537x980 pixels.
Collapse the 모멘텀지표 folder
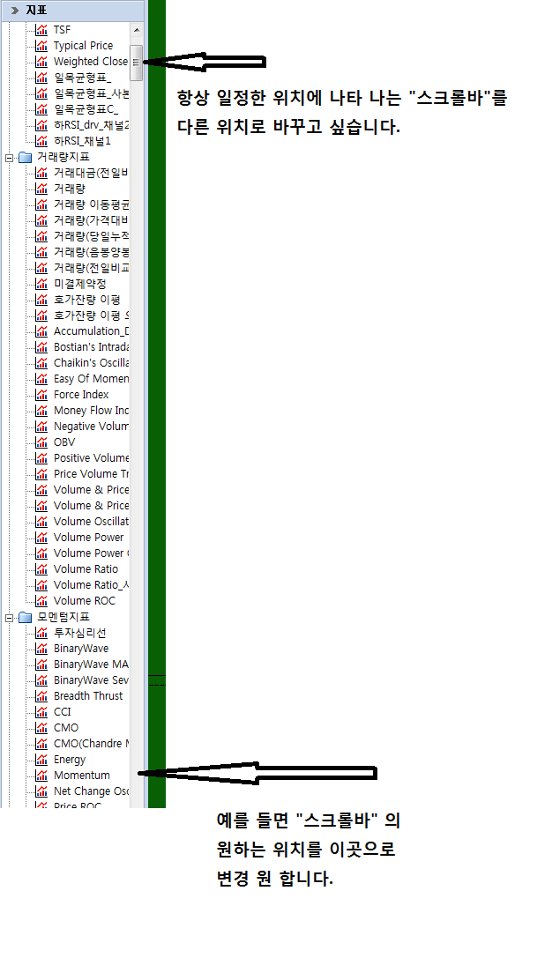pos(10,617)
